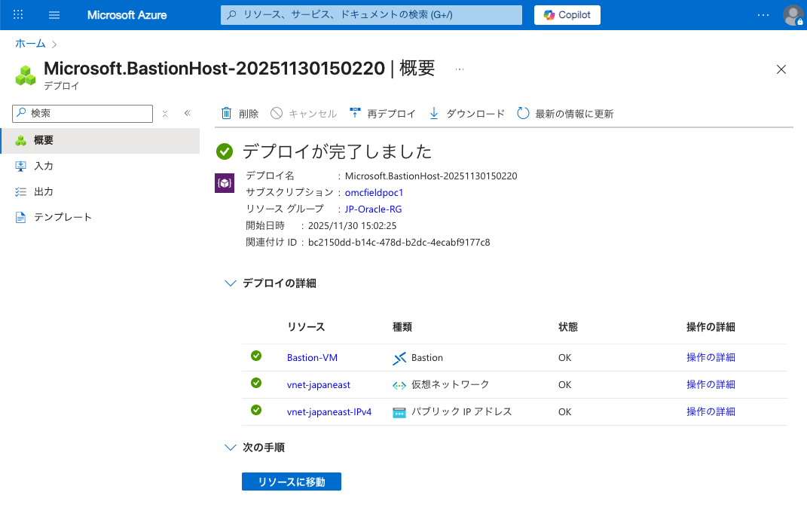Collapse the left sidebar with the « chevron
Image resolution: width=807 pixels, height=532 pixels.
187,112
